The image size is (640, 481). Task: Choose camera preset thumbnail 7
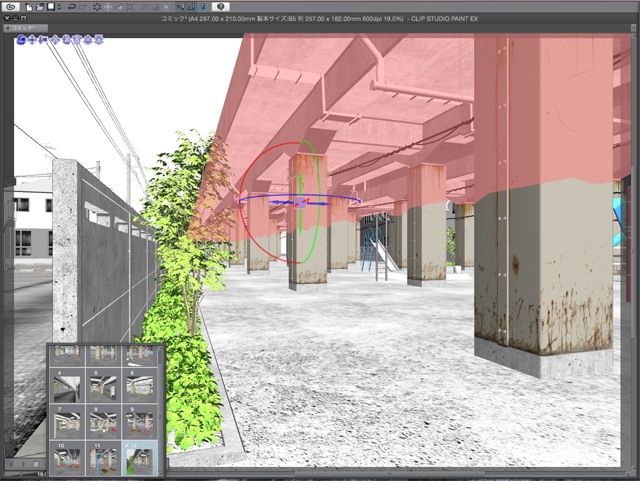pos(67,422)
